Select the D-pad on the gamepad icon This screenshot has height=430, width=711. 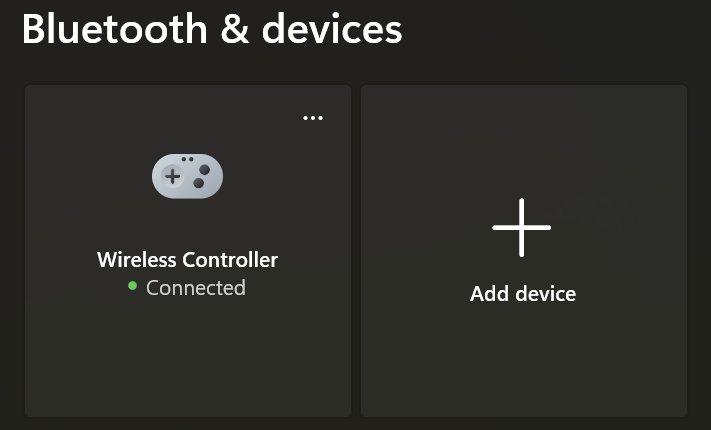(x=172, y=176)
